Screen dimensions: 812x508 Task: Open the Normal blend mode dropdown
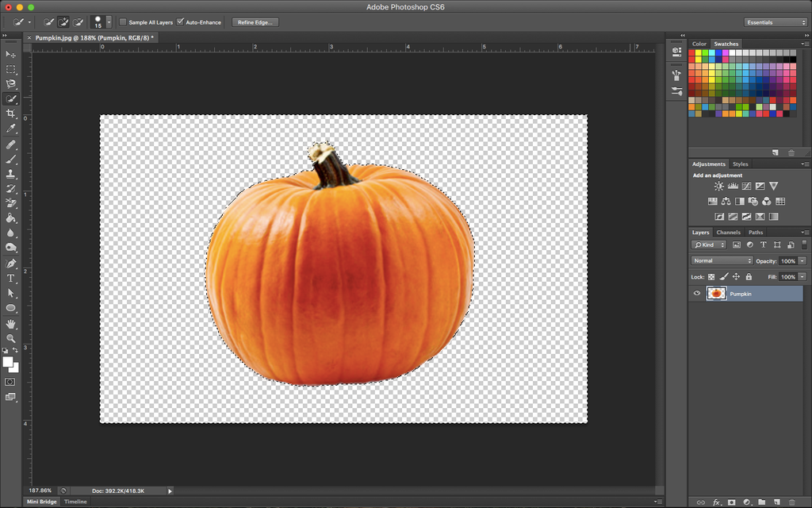pyautogui.click(x=722, y=260)
